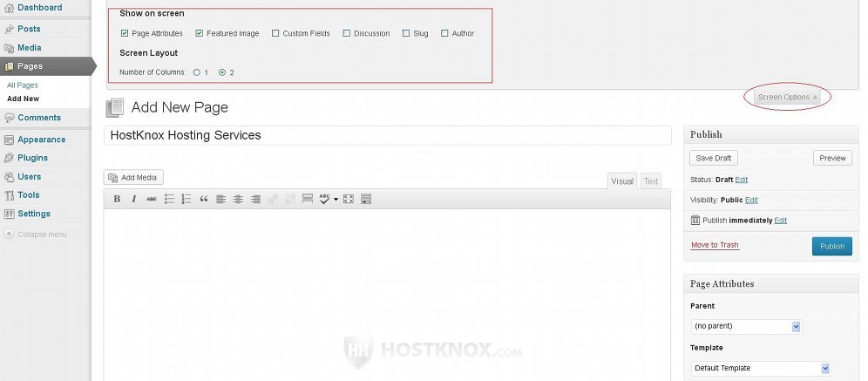868x381 pixels.
Task: Click the blue Publish button
Action: coord(832,246)
